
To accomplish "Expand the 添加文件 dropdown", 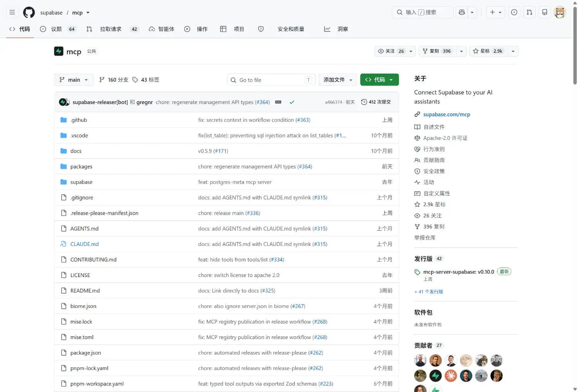I will tap(338, 80).
